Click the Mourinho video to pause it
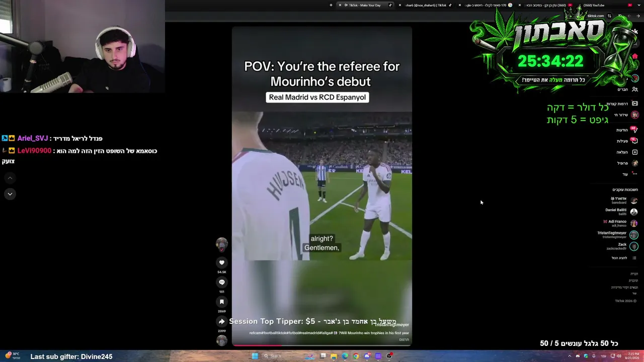This screenshot has height=362, width=644. click(x=322, y=186)
